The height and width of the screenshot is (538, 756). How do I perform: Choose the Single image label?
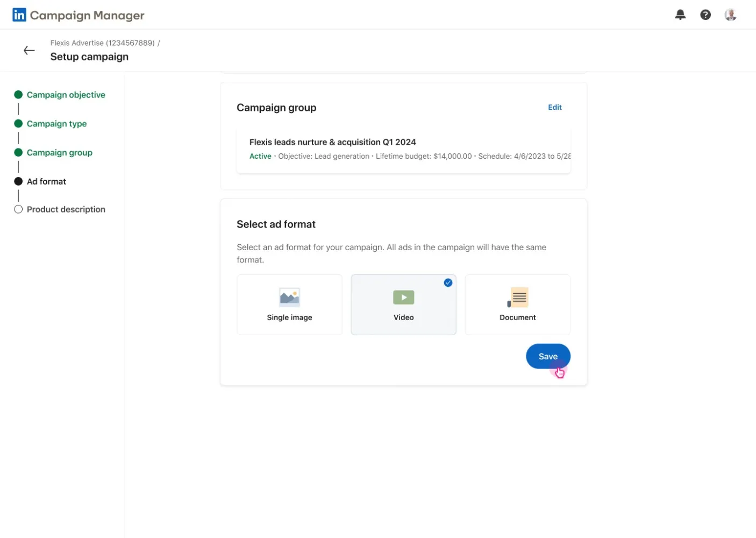click(x=289, y=317)
